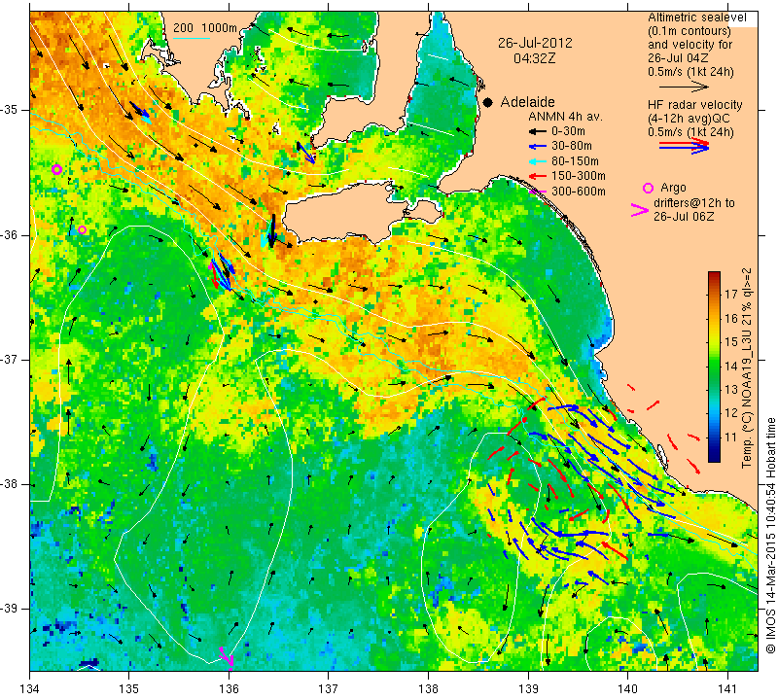This screenshot has width=778, height=700.
Task: Click the cyan 80-150m legend arrow
Action: coord(536,161)
